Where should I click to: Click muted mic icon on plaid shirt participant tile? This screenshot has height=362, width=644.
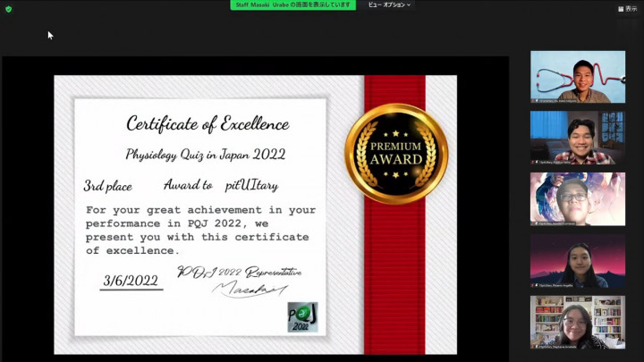tap(535, 162)
